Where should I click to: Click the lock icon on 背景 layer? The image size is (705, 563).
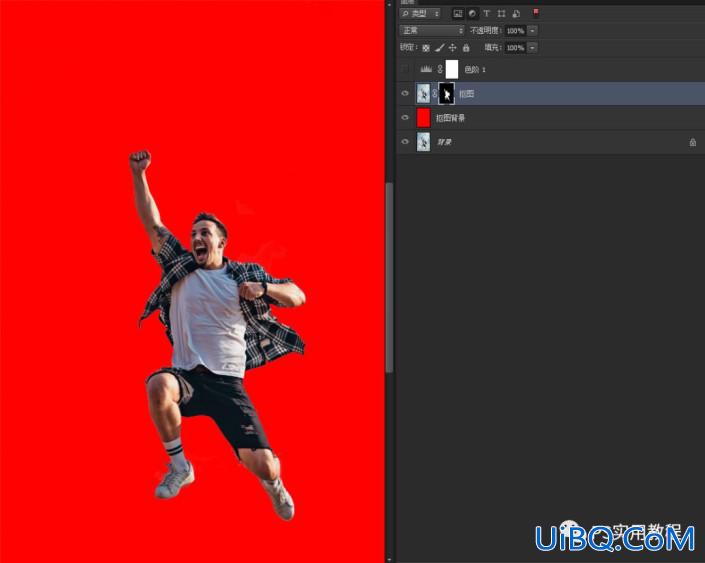coord(692,143)
